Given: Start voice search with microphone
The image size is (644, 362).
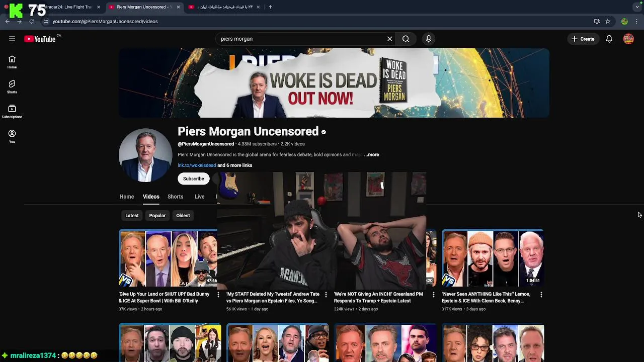Looking at the screenshot, I should [x=429, y=39].
